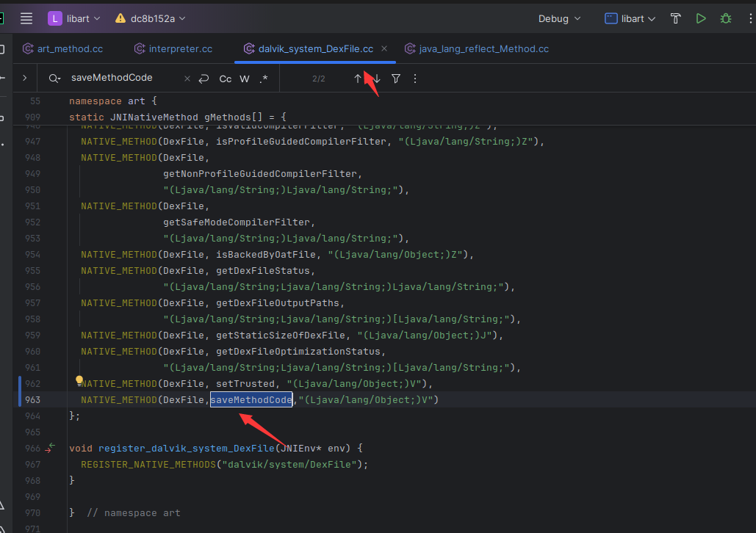Open search filter options funnel
The height and width of the screenshot is (533, 756).
pyautogui.click(x=396, y=79)
